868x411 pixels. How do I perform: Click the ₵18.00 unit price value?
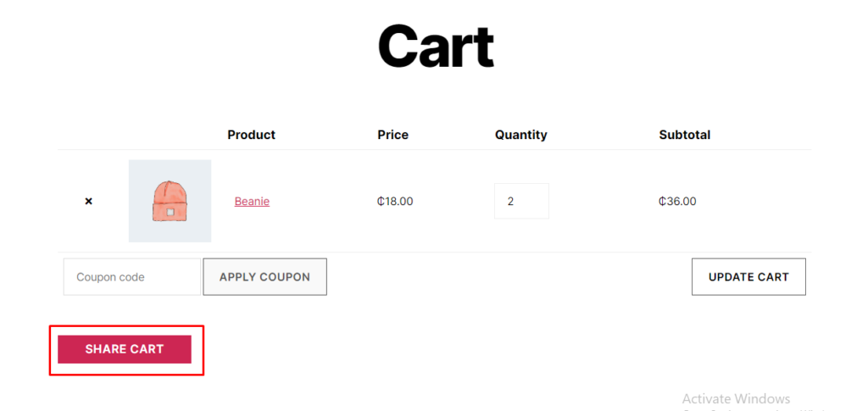[x=395, y=202]
